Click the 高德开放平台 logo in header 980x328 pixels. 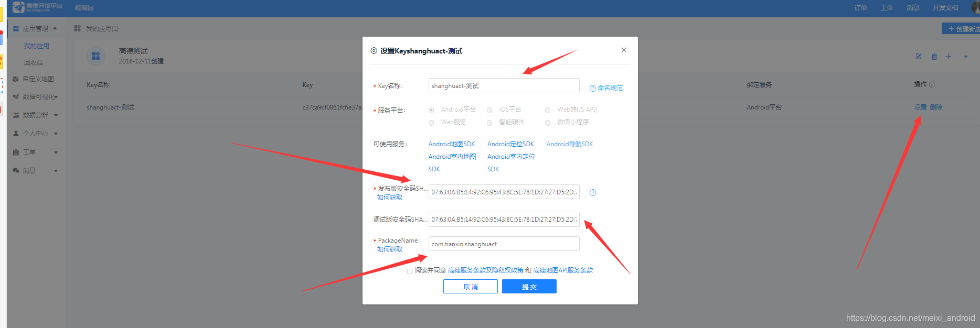(37, 7)
